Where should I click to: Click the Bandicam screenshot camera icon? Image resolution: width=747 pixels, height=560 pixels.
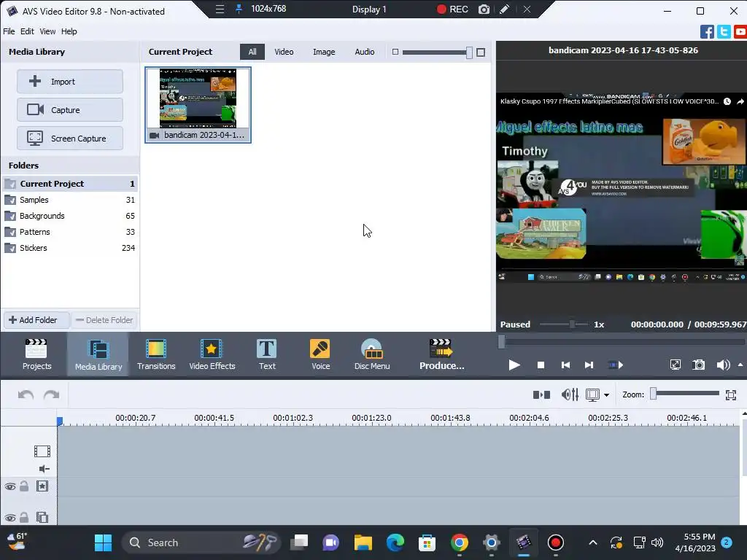click(x=484, y=9)
